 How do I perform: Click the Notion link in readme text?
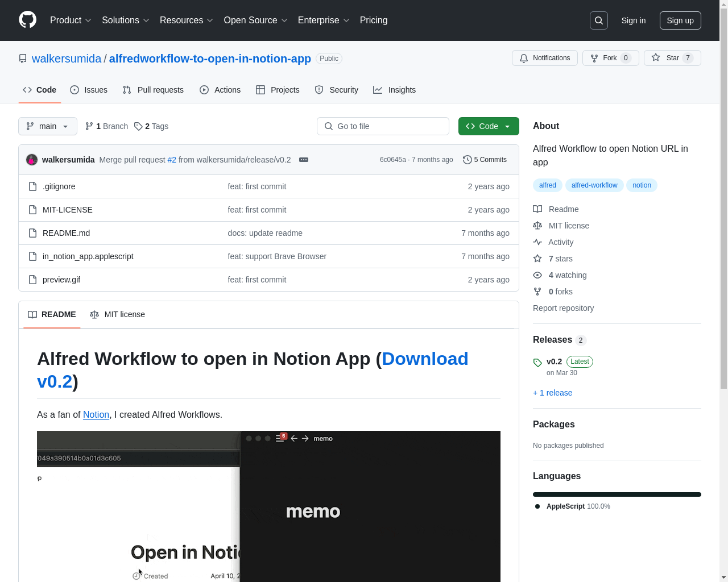pyautogui.click(x=96, y=415)
